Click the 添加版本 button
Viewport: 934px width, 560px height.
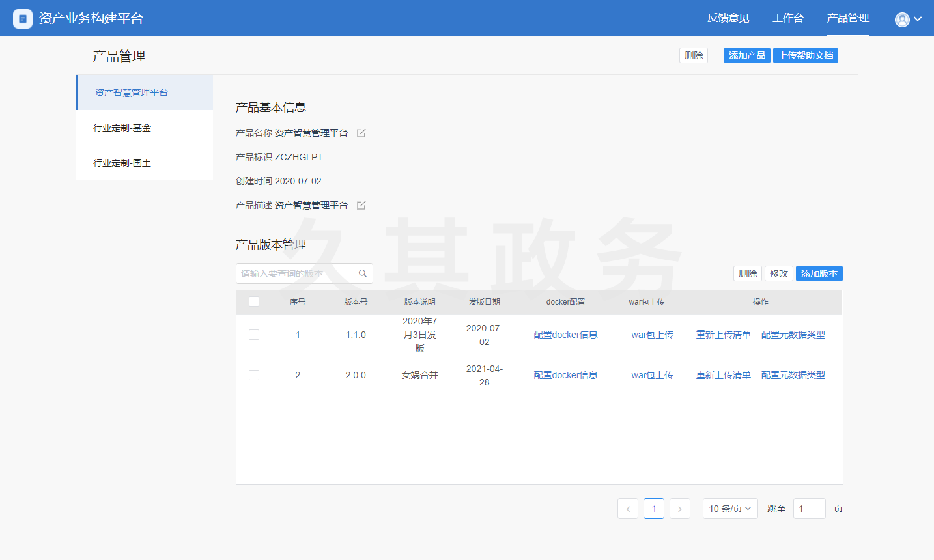(819, 273)
